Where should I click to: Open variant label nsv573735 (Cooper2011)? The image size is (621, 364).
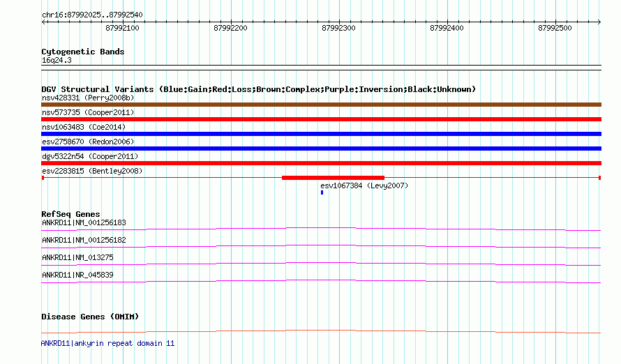(x=88, y=112)
